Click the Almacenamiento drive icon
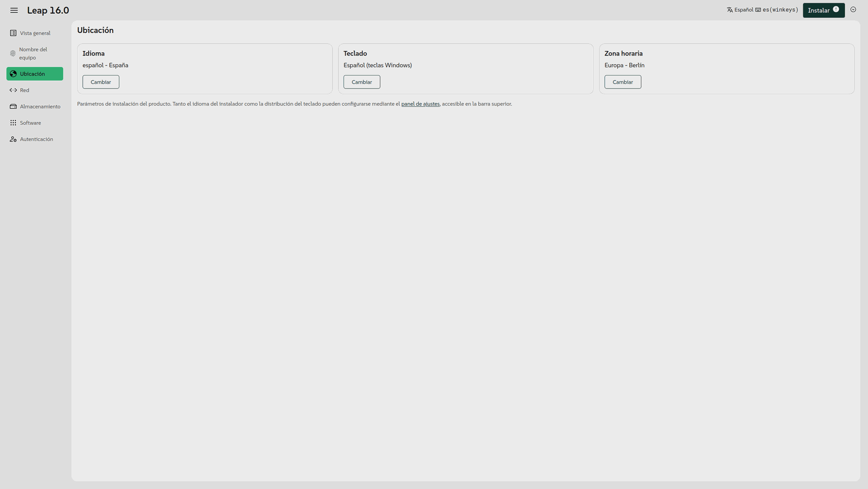 [13, 107]
